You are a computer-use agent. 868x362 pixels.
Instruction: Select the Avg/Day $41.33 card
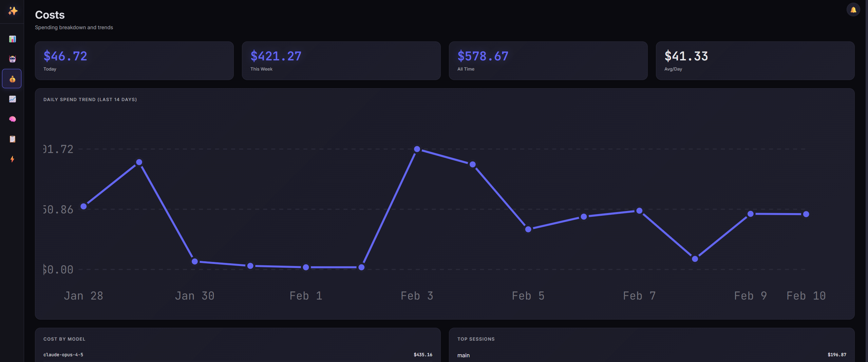coord(755,61)
